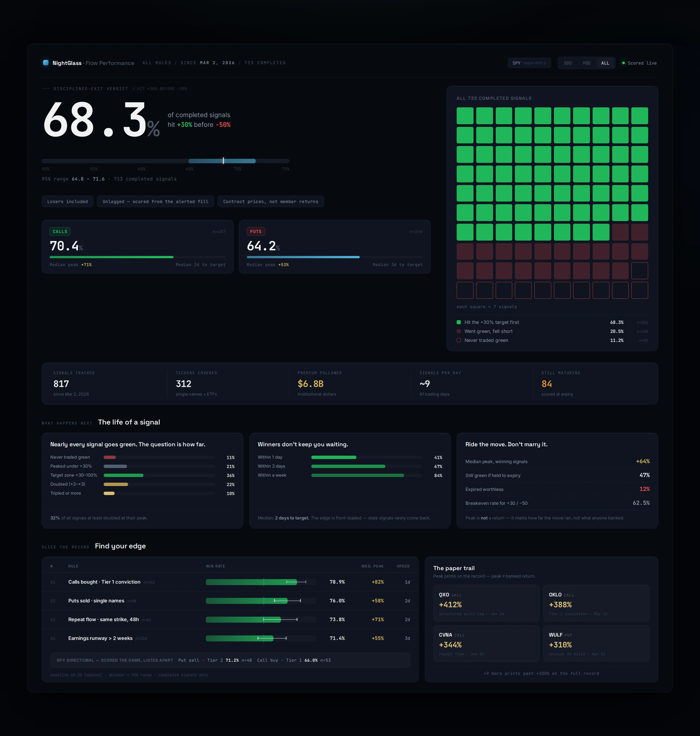700x736 pixels.
Task: Click the Unlagged scored from alerted fill chip
Action: pos(155,201)
